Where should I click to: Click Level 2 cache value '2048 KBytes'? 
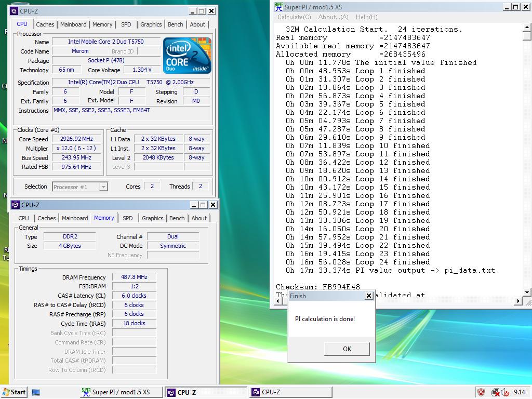[x=158, y=158]
